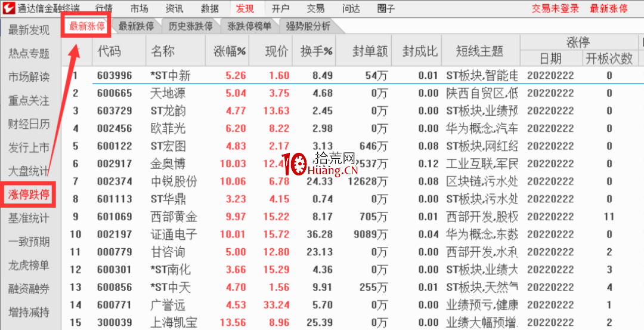Screen dimensions: 644x330
Task: Select 发行上市 in the sidebar
Action: [x=29, y=147]
